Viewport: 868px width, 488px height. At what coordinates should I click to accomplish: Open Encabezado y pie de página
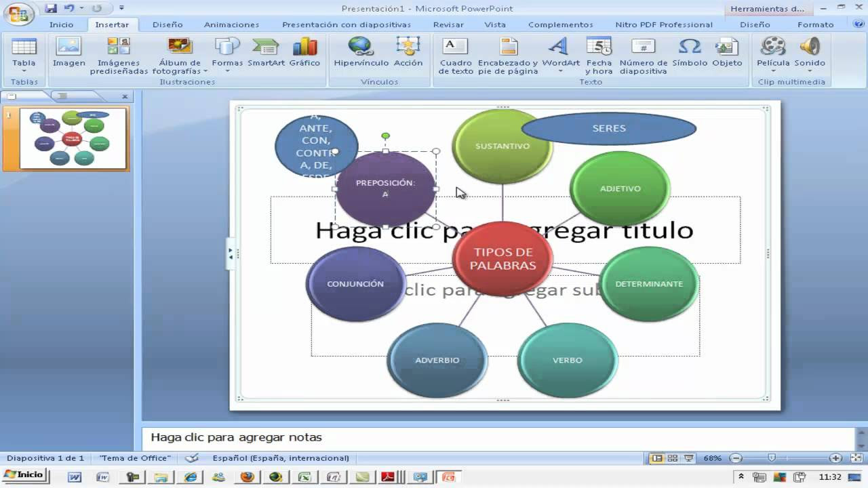point(508,56)
